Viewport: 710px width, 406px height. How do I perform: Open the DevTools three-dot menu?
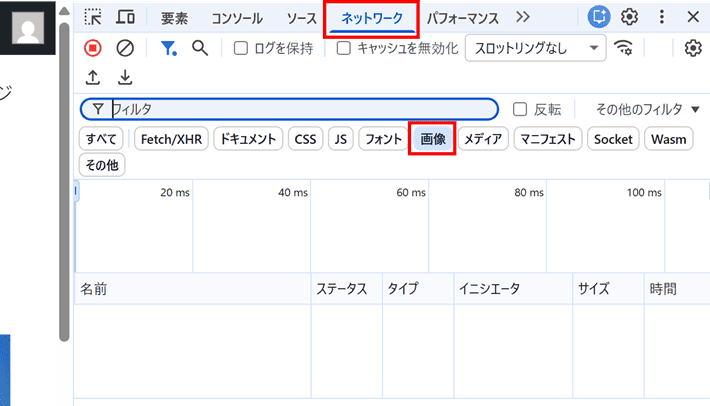(x=662, y=17)
